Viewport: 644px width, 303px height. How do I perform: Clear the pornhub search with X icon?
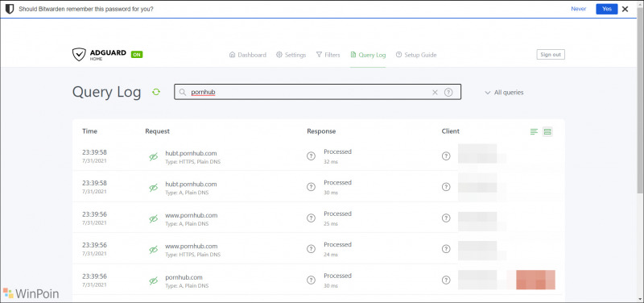(x=435, y=92)
